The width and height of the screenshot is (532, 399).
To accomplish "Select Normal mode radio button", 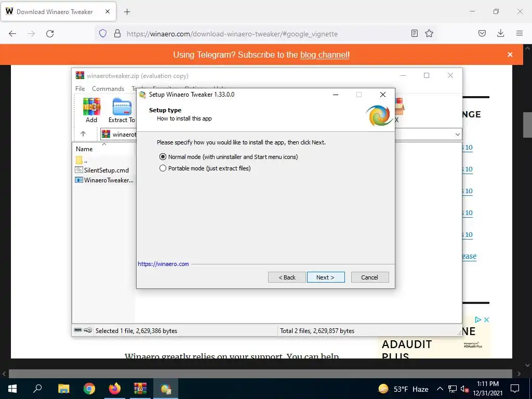I will tap(163, 157).
